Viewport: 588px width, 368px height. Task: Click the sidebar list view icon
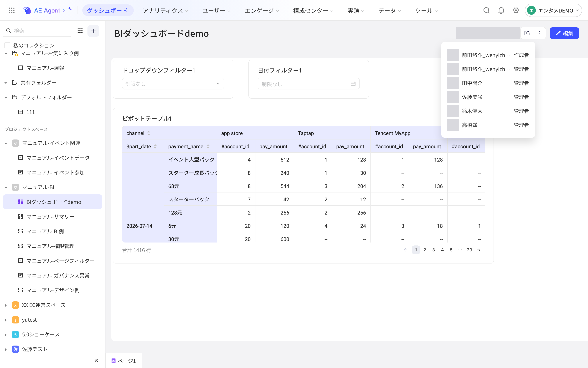80,31
